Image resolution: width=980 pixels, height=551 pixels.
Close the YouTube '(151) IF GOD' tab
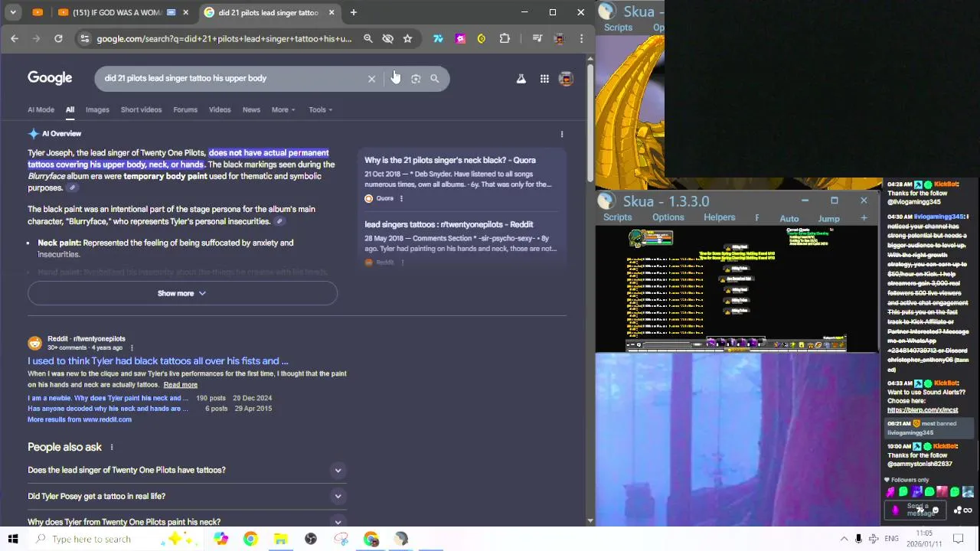(x=185, y=12)
